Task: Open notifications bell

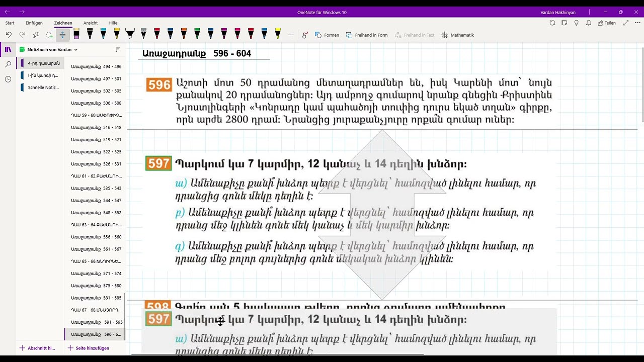Action: point(589,23)
